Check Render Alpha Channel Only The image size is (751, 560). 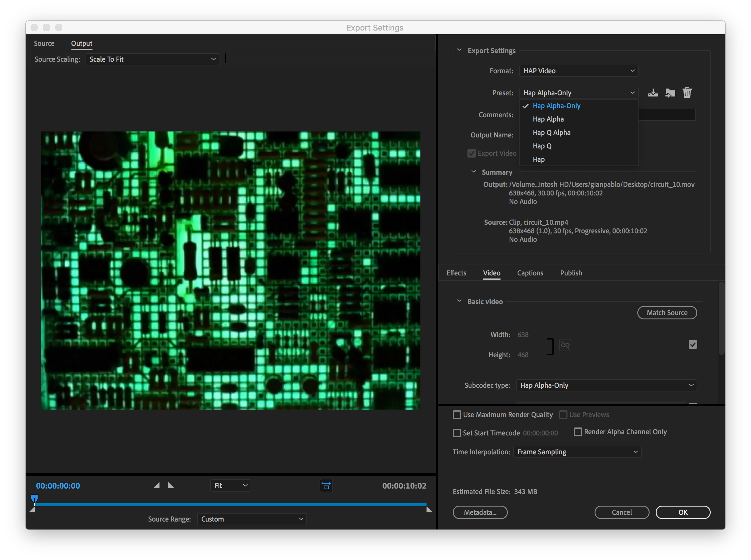[578, 431]
